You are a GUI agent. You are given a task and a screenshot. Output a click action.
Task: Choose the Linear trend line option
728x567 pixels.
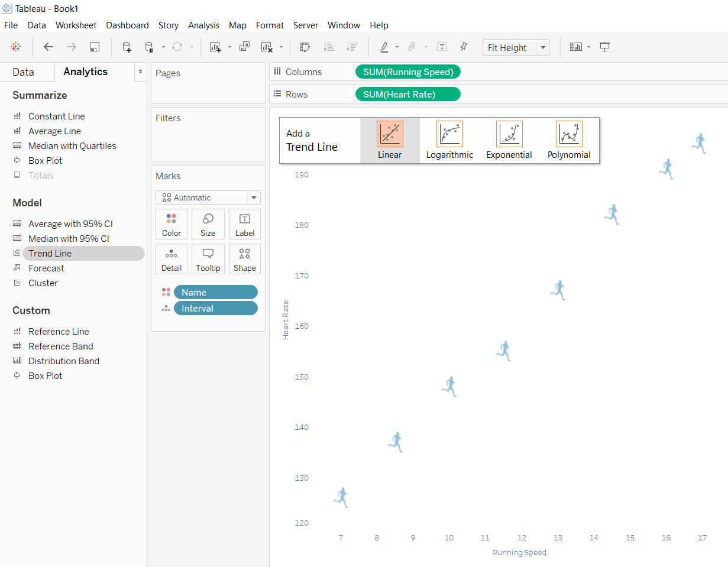tap(390, 140)
